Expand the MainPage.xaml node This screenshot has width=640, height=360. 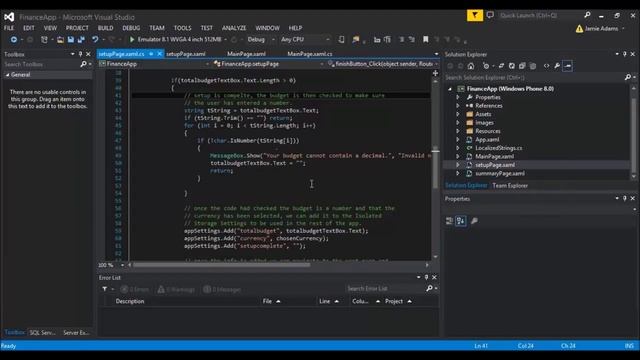click(458, 156)
